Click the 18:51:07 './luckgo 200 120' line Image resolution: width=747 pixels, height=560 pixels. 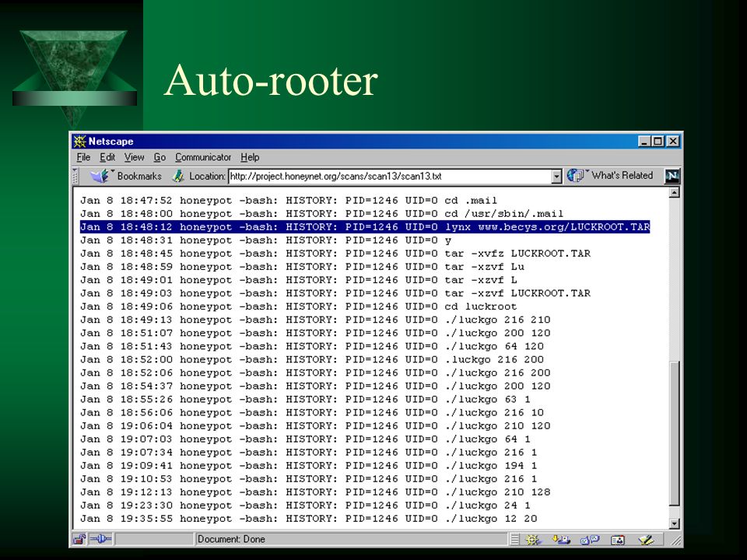pos(315,333)
